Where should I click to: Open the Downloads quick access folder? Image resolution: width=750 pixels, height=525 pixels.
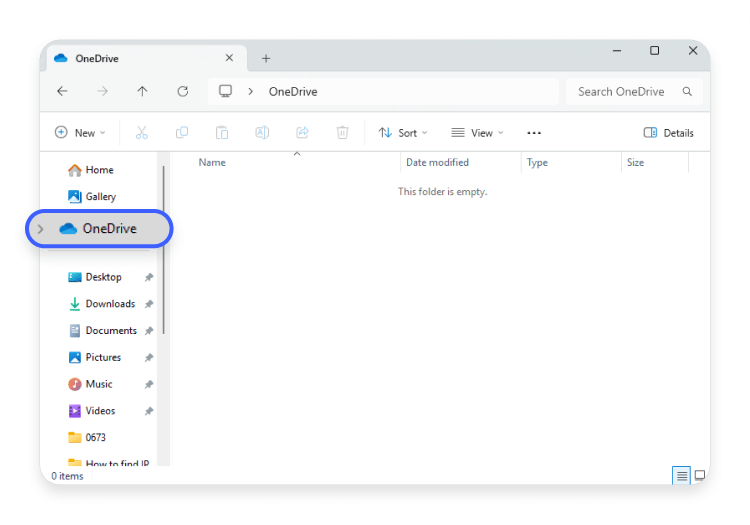click(101, 304)
